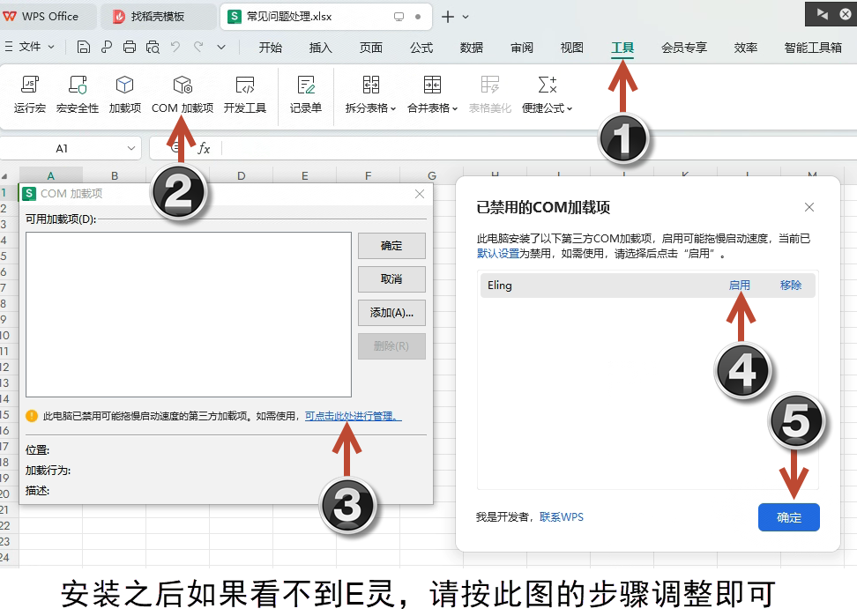Click the select-all corner of the sheet
Image resolution: width=857 pixels, height=616 pixels.
5,176
